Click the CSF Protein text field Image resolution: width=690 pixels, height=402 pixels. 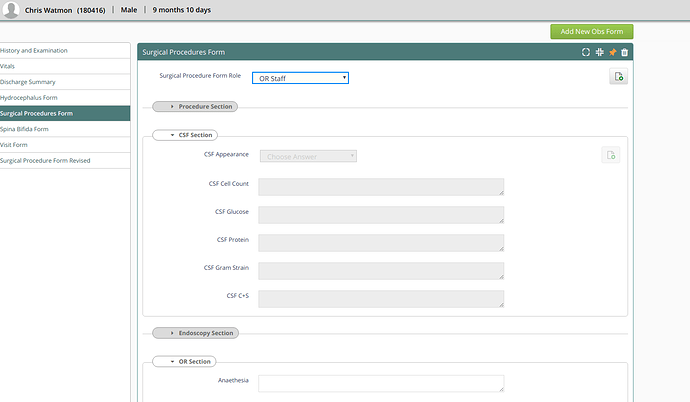[x=381, y=243]
